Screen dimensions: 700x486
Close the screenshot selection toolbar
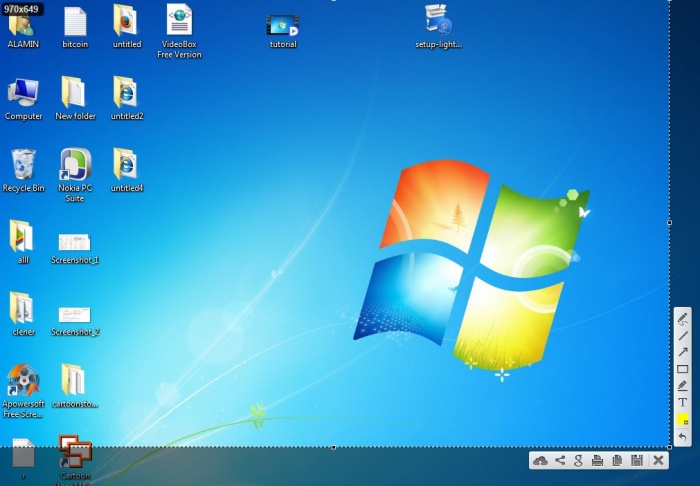point(658,461)
